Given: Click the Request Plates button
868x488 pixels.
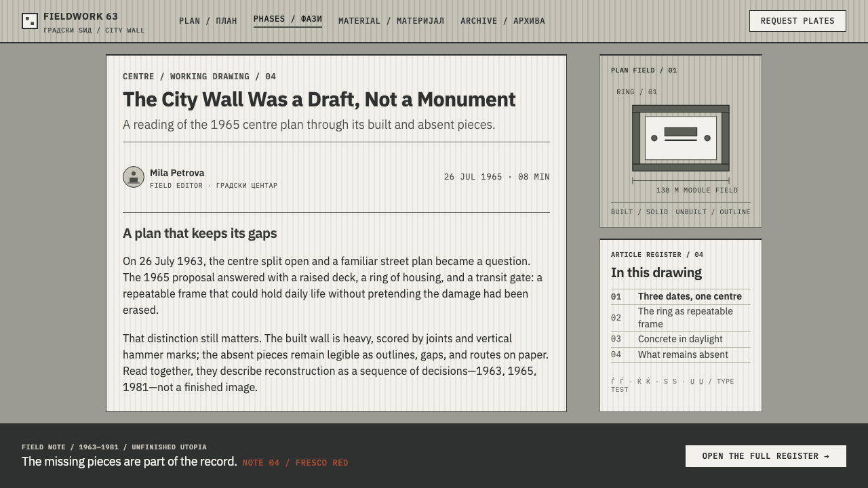Looking at the screenshot, I should (797, 21).
